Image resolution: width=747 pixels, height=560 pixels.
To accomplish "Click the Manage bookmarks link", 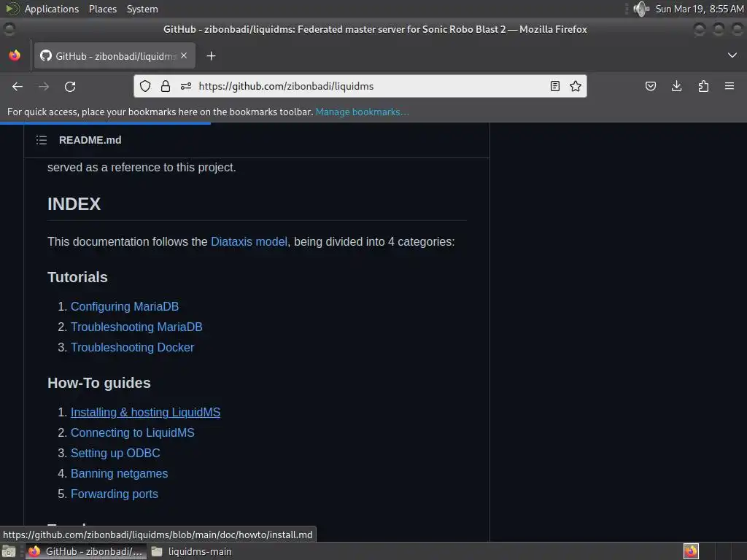I will pos(362,112).
